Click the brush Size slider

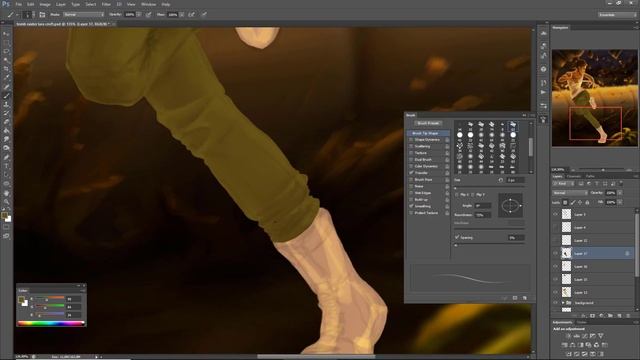489,188
